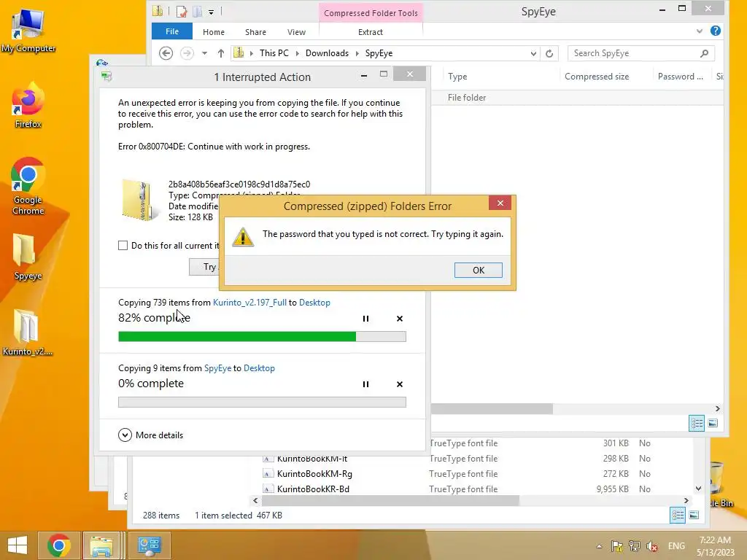This screenshot has height=560, width=747.
Task: Click the muted volume tray icon
Action: point(651,546)
